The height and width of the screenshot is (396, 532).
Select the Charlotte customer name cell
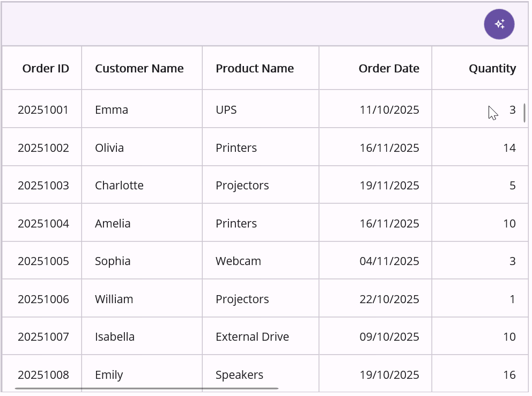click(x=119, y=186)
